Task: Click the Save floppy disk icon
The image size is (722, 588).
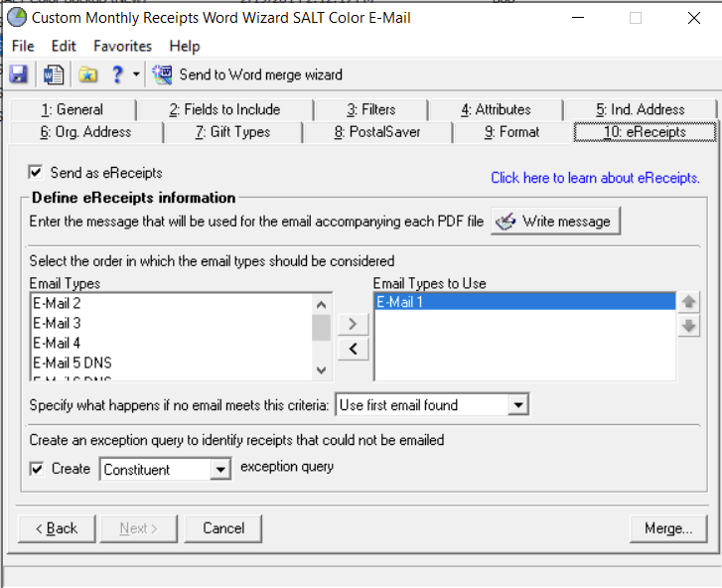Action: click(18, 74)
